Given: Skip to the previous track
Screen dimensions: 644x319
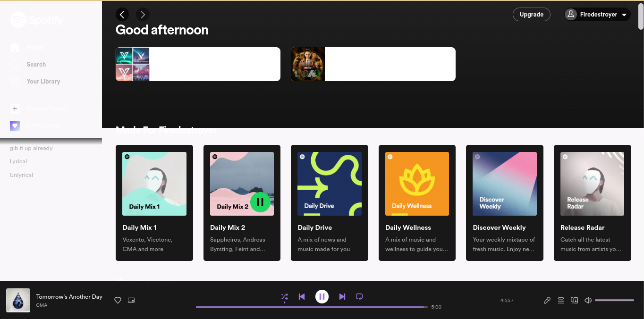Looking at the screenshot, I should [x=302, y=297].
